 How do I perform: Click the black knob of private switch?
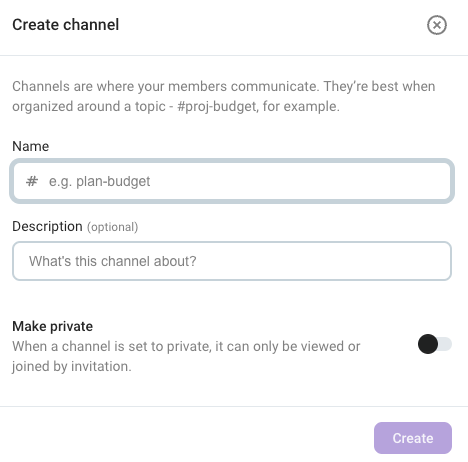tap(428, 344)
